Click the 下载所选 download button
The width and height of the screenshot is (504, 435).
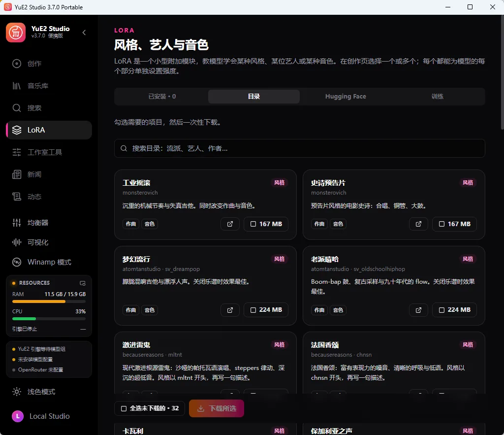pyautogui.click(x=217, y=408)
